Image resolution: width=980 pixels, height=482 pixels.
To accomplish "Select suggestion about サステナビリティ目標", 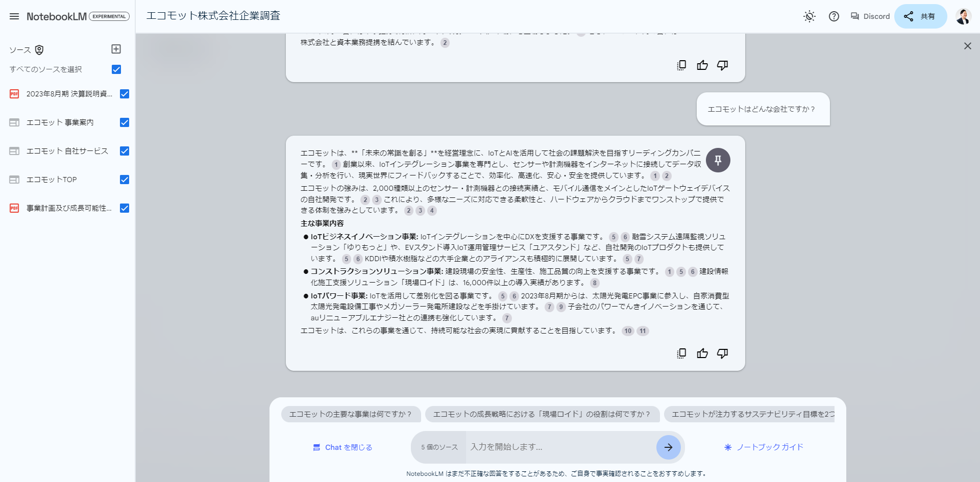I will click(750, 414).
